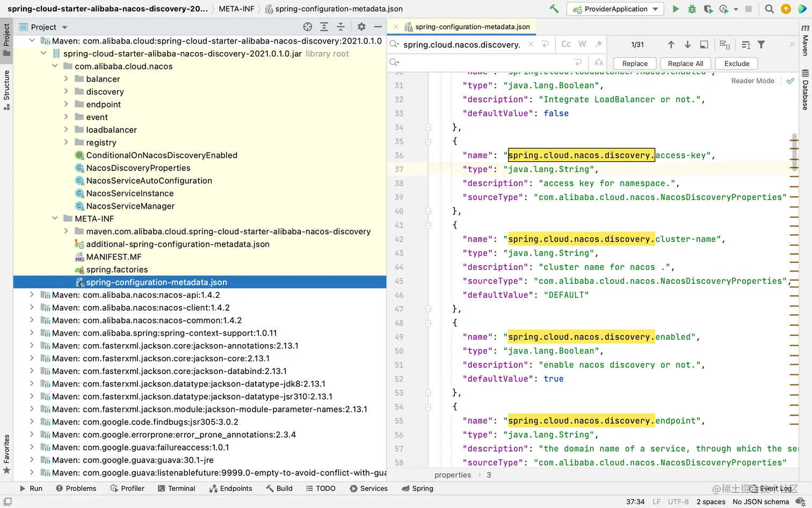Start debugging with the bug icon

click(692, 9)
